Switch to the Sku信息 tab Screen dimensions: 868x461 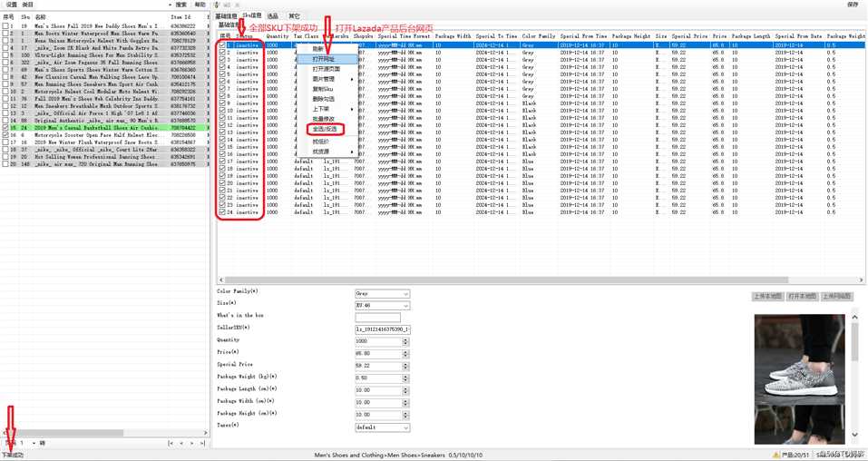coord(252,16)
